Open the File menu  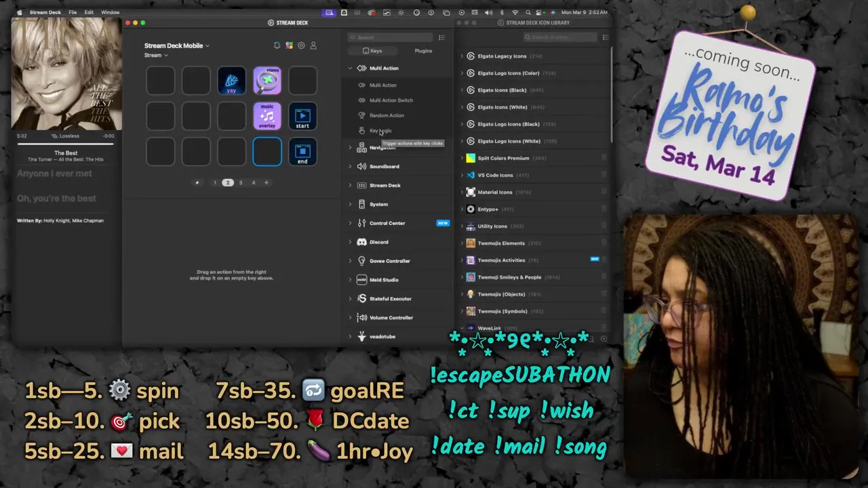click(x=73, y=12)
